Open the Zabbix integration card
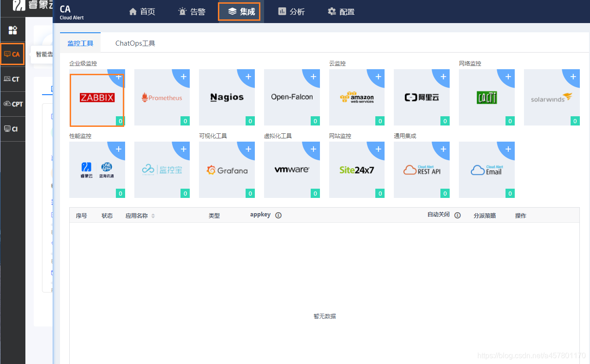The image size is (590, 364). (x=97, y=97)
